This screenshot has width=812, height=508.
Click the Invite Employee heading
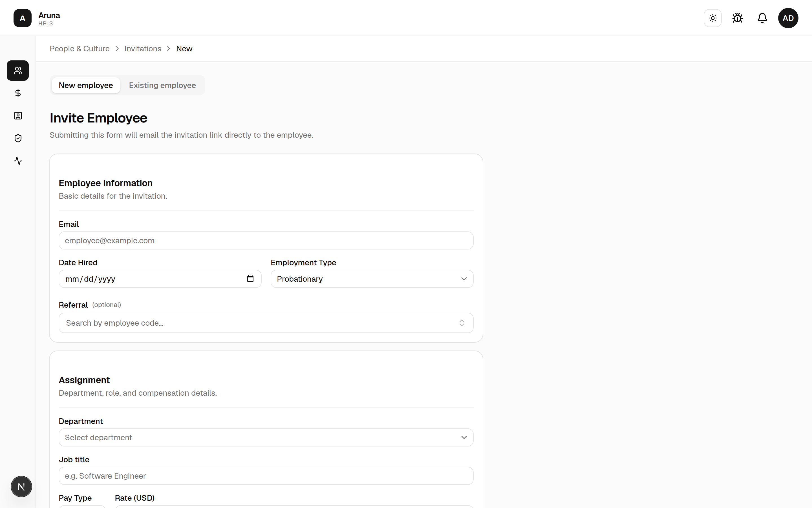(98, 118)
